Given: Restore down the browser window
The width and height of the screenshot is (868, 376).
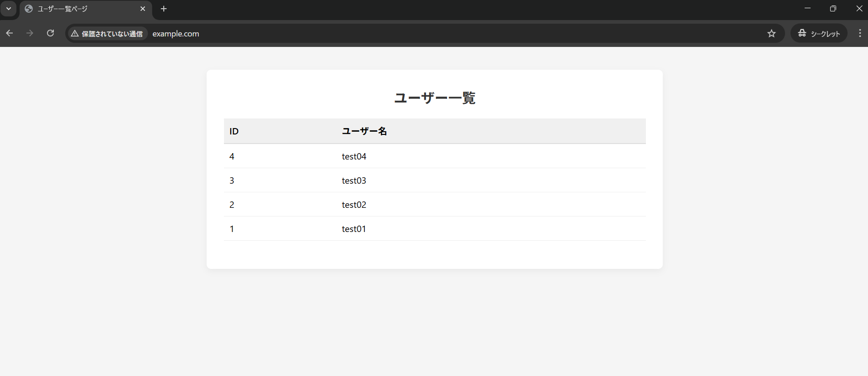Looking at the screenshot, I should [833, 9].
